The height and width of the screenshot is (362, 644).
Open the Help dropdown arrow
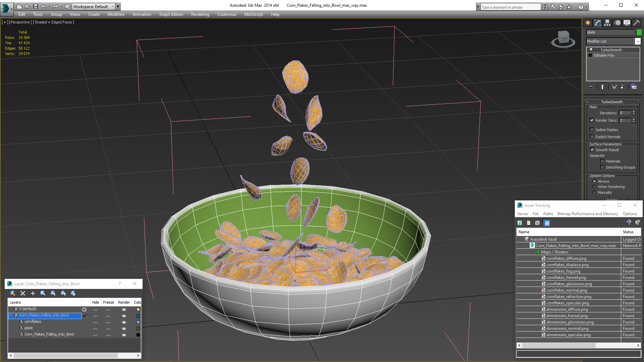pyautogui.click(x=586, y=7)
